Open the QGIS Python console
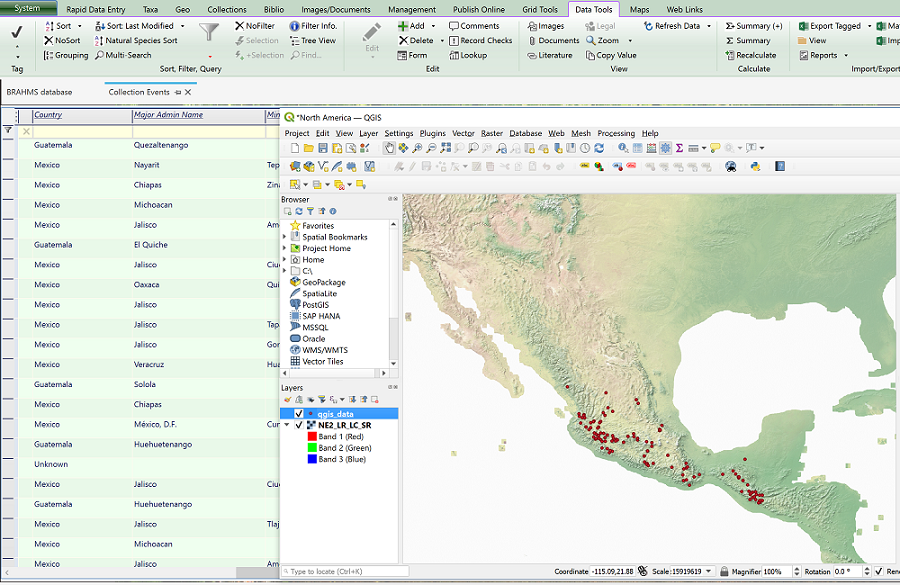 [x=755, y=166]
